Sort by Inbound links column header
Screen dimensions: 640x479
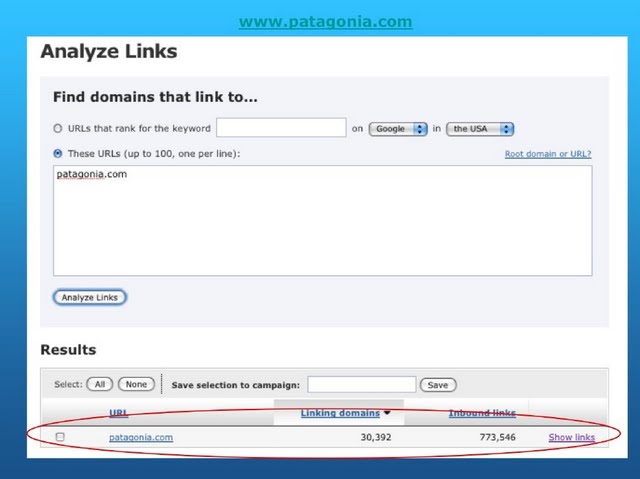pos(482,413)
